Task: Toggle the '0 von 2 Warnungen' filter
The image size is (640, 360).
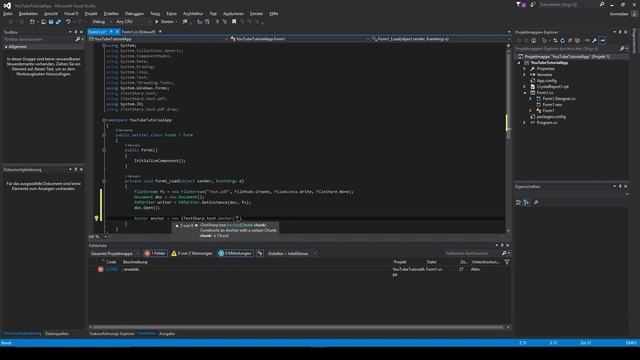Action: point(192,253)
